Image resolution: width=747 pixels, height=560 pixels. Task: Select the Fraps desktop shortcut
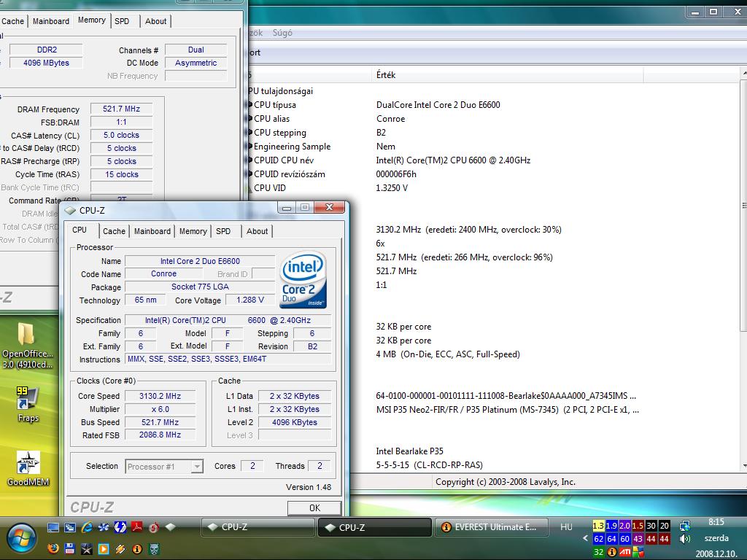pos(28,404)
